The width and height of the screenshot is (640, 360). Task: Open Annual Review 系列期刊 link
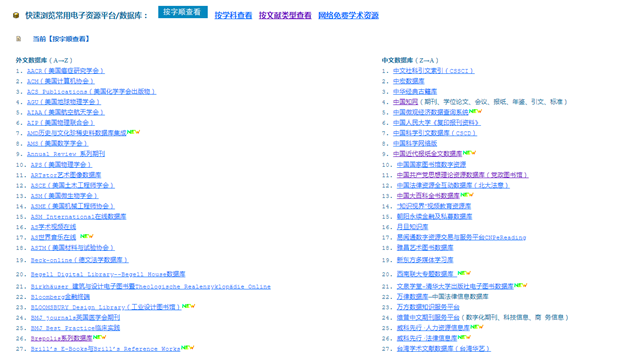(x=66, y=154)
